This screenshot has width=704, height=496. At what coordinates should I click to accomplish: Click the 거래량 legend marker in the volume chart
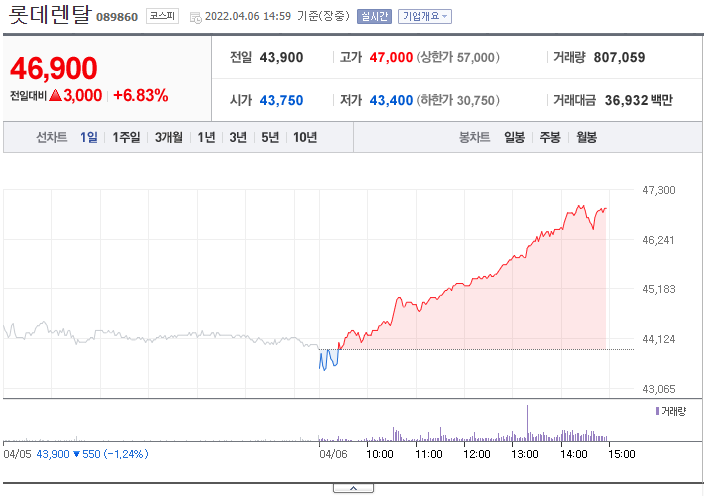[x=657, y=411]
